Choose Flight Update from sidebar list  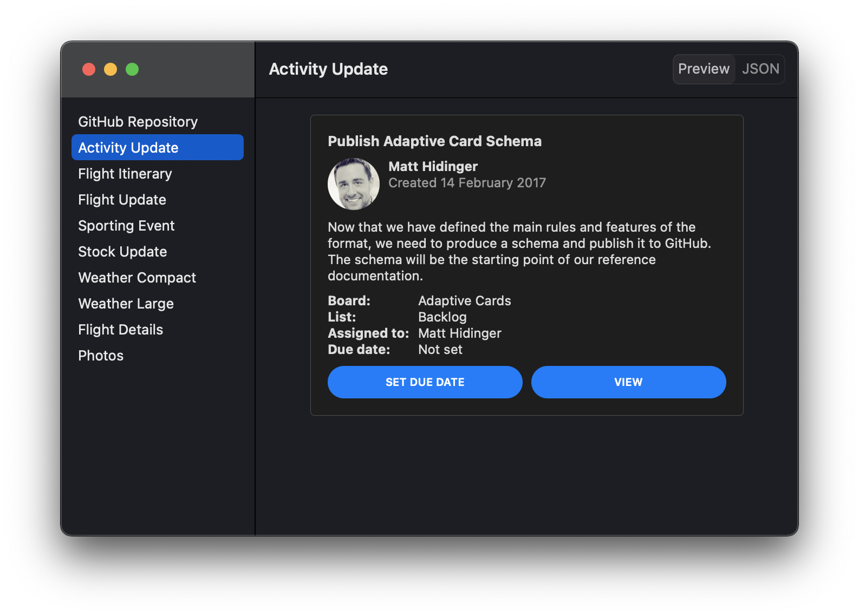(157, 200)
